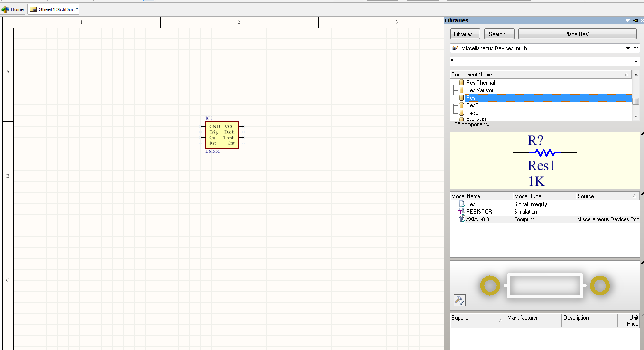Click the ellipsis button beside library selector
The height and width of the screenshot is (350, 644).
[x=636, y=48]
